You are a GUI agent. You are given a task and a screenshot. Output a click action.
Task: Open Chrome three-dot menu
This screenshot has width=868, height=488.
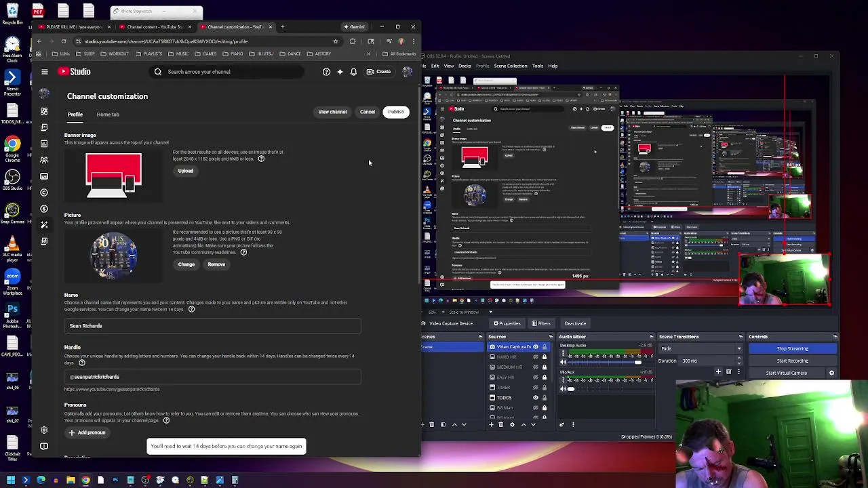[414, 41]
